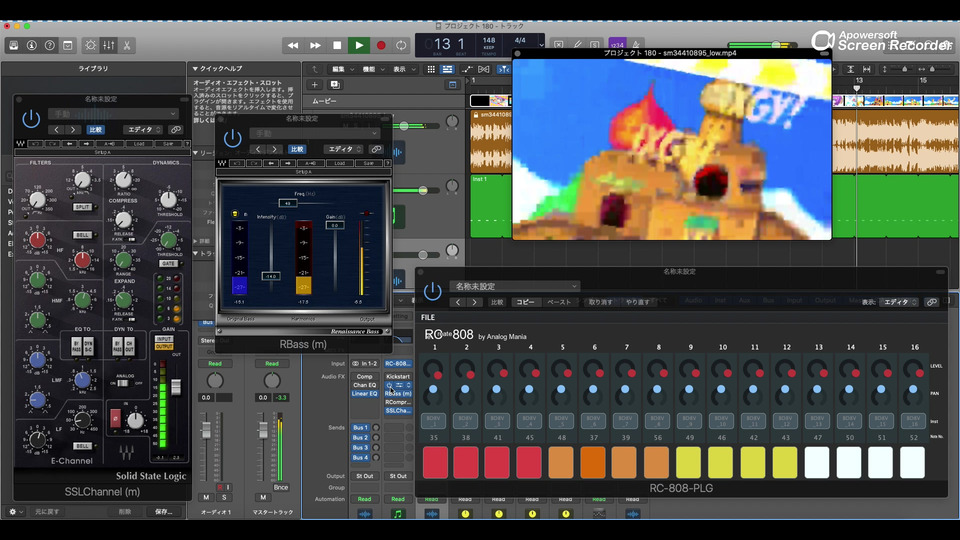This screenshot has height=540, width=960.
Task: Click the link icon in RC-808 header
Action: coord(932,301)
